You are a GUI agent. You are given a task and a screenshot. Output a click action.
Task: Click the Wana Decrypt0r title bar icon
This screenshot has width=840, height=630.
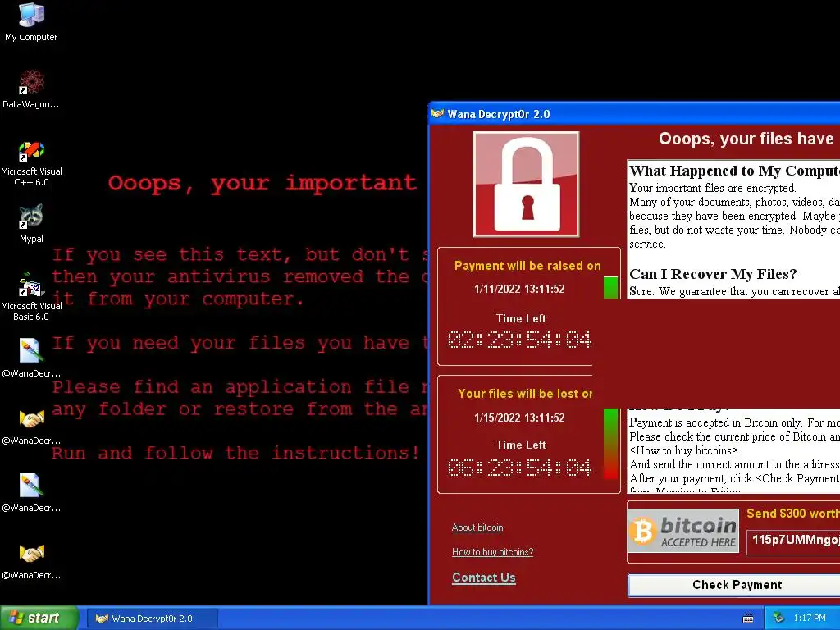point(438,113)
